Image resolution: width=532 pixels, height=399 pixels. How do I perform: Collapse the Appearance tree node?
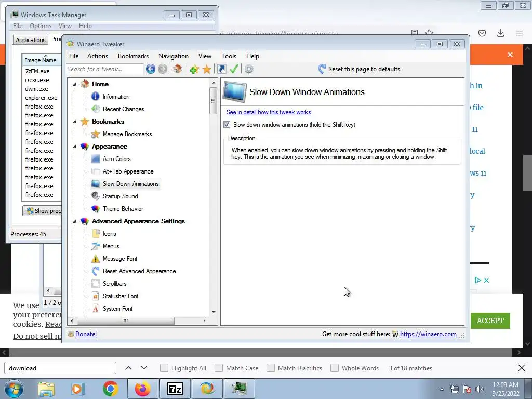point(75,147)
